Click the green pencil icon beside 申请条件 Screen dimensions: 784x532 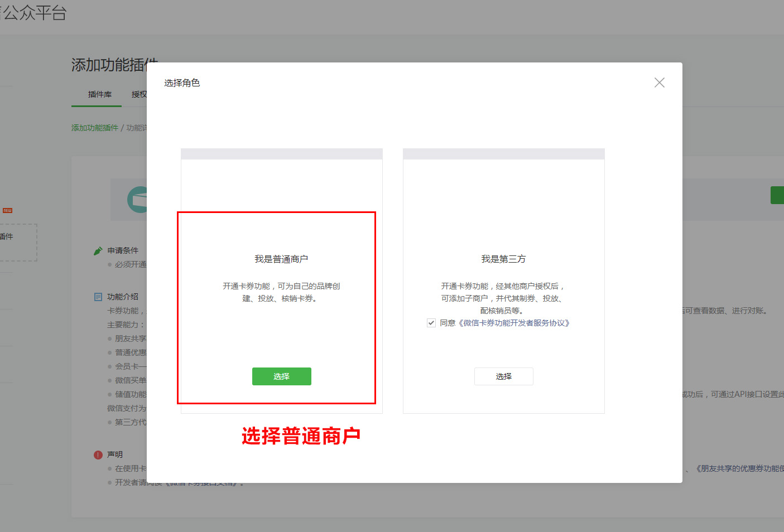pos(98,251)
